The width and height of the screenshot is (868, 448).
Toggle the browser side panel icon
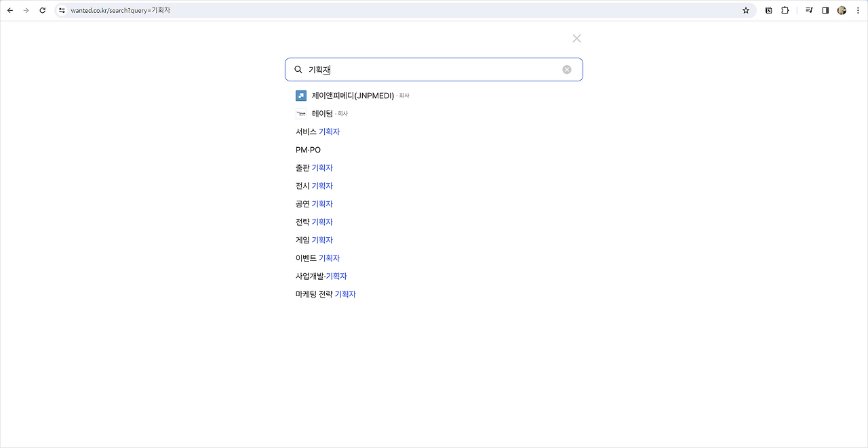(825, 10)
